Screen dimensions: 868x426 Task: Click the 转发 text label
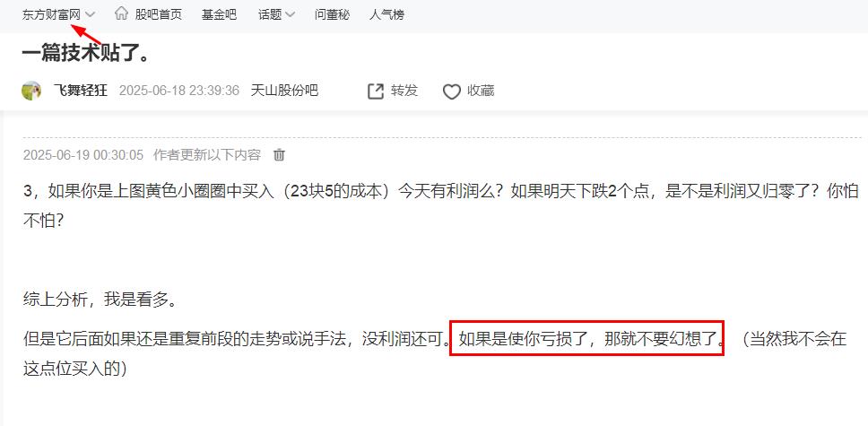tap(404, 91)
